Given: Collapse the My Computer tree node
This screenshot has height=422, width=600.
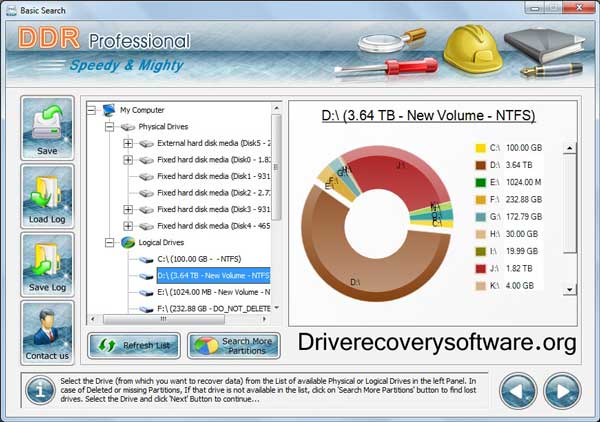Looking at the screenshot, I should click(x=91, y=110).
